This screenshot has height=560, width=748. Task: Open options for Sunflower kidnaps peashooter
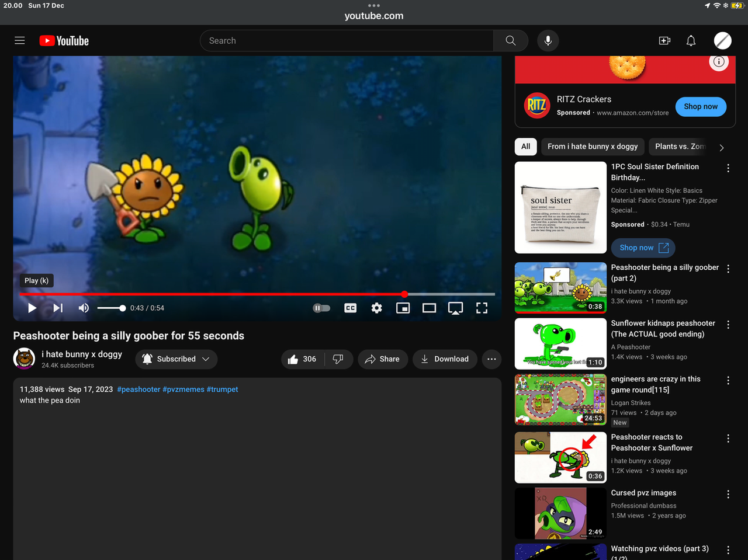pyautogui.click(x=728, y=325)
